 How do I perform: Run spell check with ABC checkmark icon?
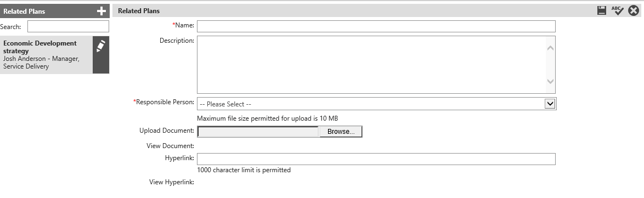[x=617, y=10]
